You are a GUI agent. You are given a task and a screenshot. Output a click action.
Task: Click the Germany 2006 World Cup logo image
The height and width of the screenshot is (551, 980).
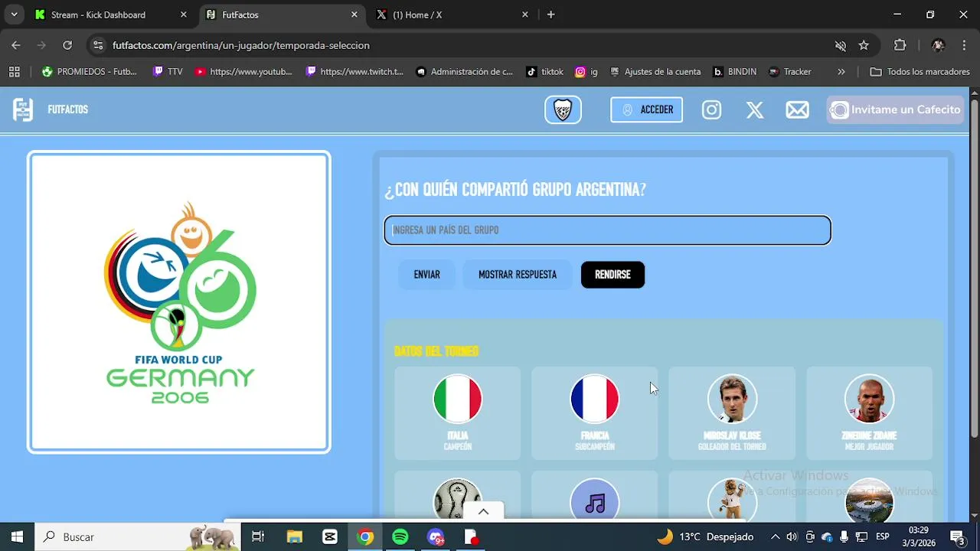tap(179, 302)
